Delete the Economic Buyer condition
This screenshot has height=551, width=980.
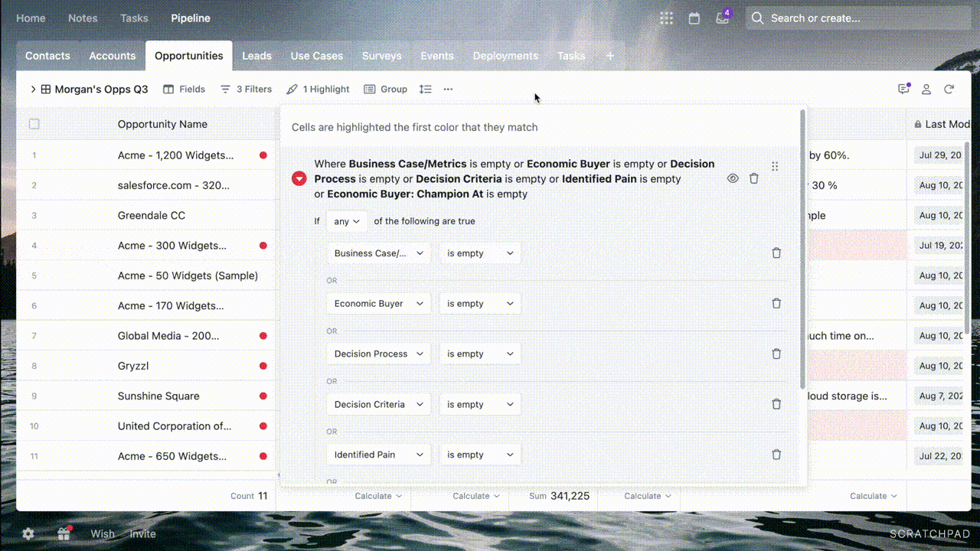[776, 304]
